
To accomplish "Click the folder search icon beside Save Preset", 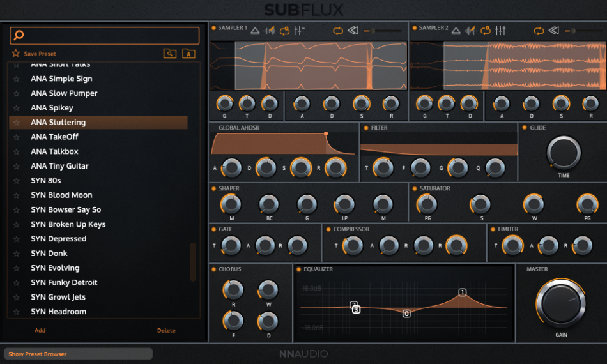I will 169,54.
